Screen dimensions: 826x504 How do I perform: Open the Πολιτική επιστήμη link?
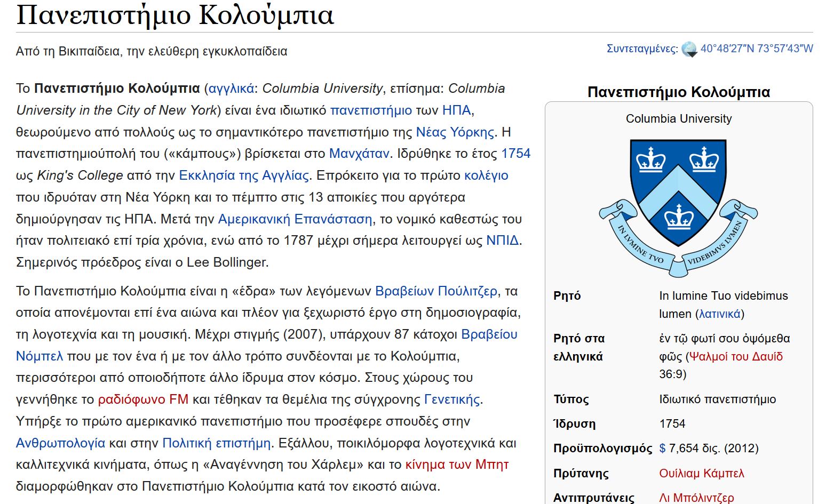pyautogui.click(x=216, y=443)
